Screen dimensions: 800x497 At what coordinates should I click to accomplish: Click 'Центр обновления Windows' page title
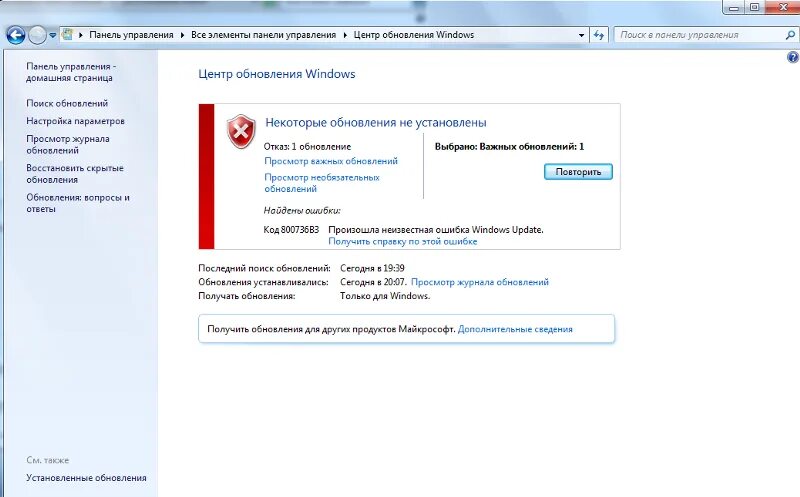coord(277,74)
